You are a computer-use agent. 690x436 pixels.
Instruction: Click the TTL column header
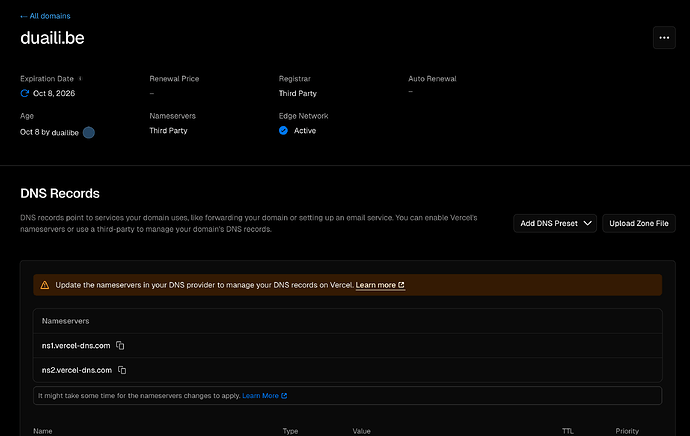568,431
